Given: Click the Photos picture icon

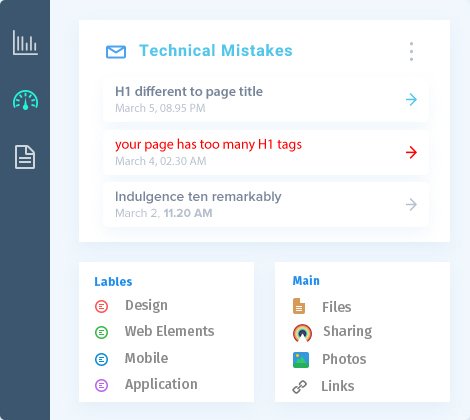Looking at the screenshot, I should tap(301, 360).
